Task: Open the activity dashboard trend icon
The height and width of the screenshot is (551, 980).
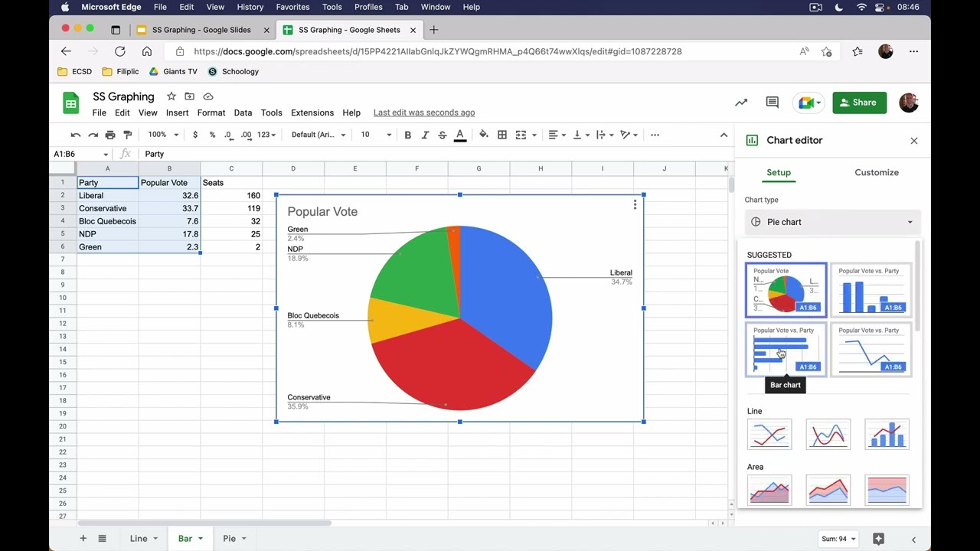Action: 741,103
